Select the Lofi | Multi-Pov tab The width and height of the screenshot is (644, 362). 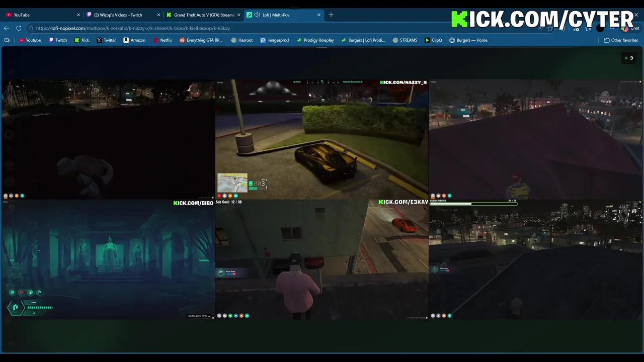pos(284,15)
